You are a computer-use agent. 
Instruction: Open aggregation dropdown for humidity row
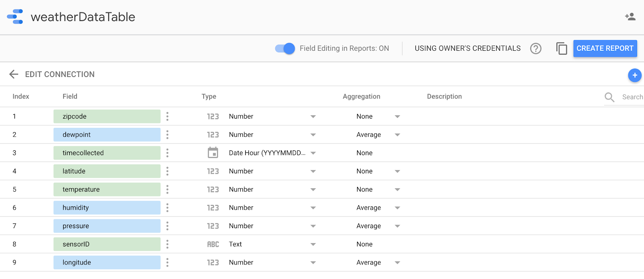(x=397, y=208)
